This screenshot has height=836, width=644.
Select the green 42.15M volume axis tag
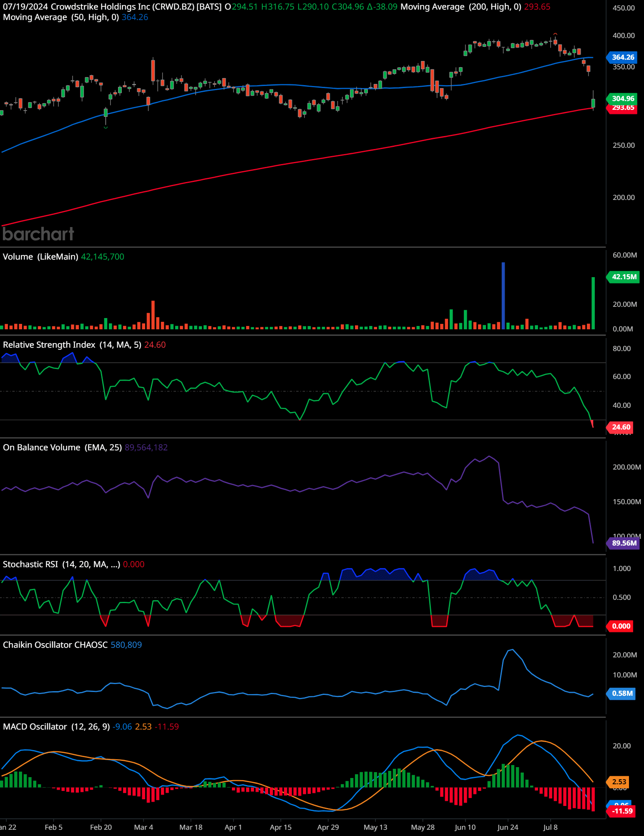(x=624, y=277)
